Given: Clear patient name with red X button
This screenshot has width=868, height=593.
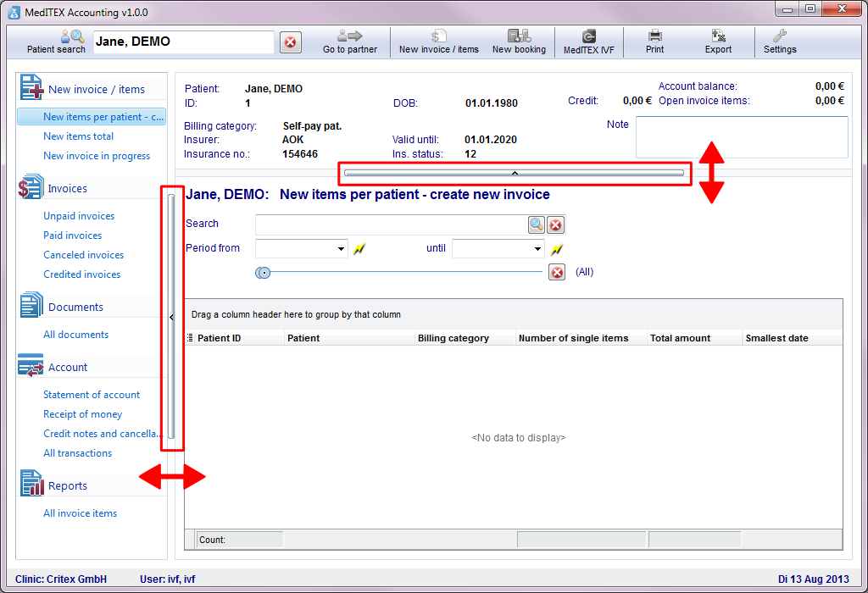Looking at the screenshot, I should point(291,42).
